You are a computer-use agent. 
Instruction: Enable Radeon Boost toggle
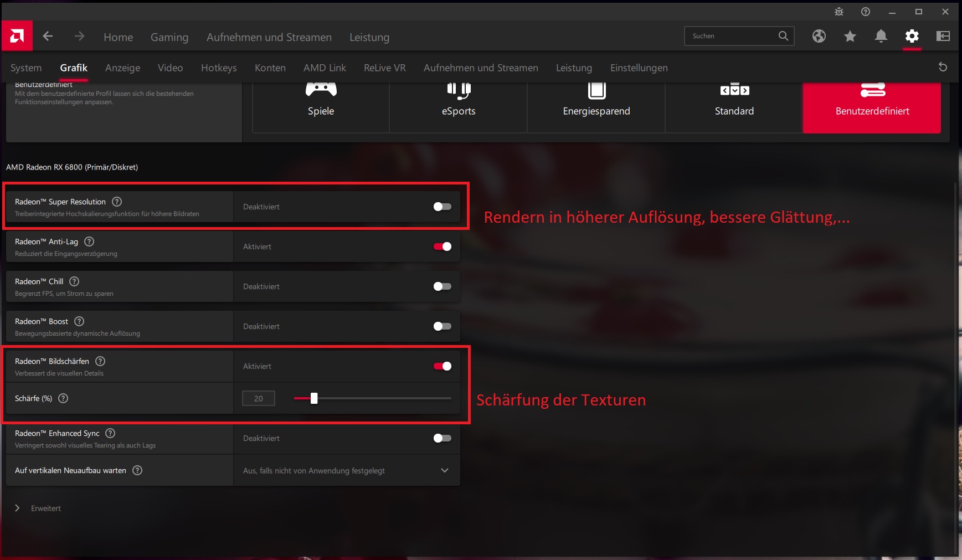click(443, 326)
